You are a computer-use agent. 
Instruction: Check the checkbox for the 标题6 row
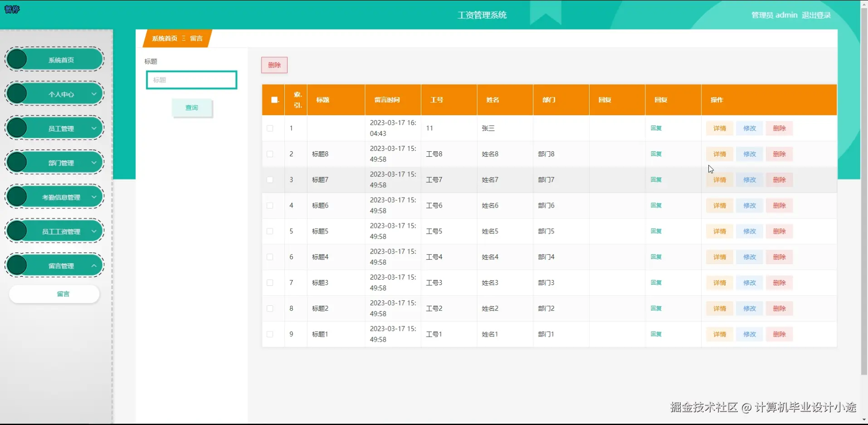[270, 206]
